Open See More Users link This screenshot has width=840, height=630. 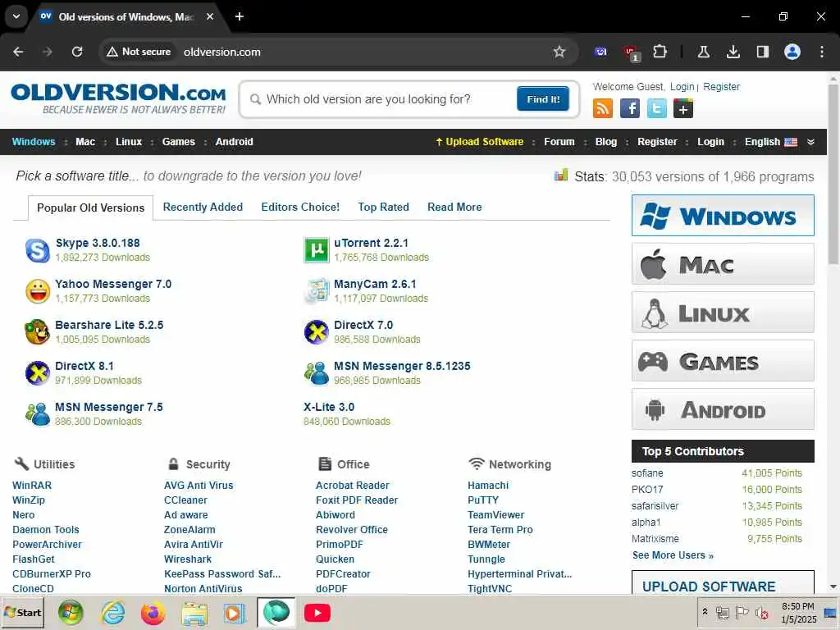coord(673,555)
